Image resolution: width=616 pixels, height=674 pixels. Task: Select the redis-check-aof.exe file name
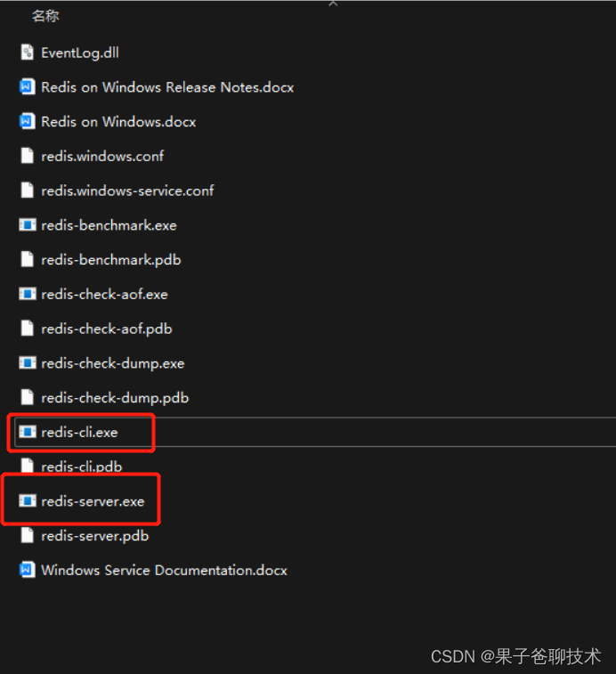tap(104, 295)
